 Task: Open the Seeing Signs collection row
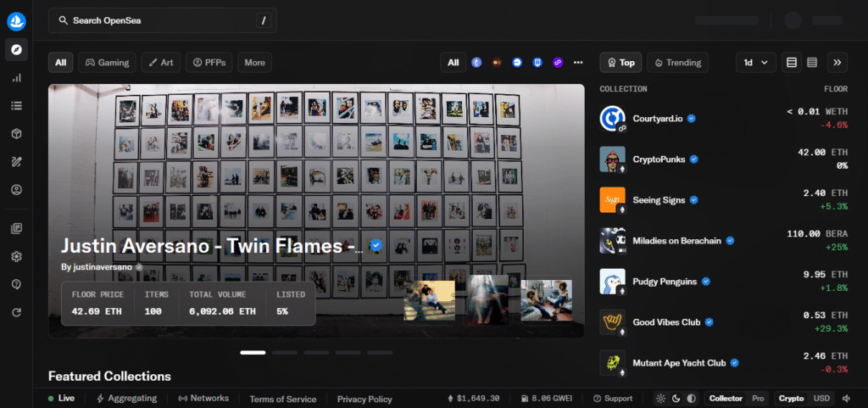pos(724,200)
